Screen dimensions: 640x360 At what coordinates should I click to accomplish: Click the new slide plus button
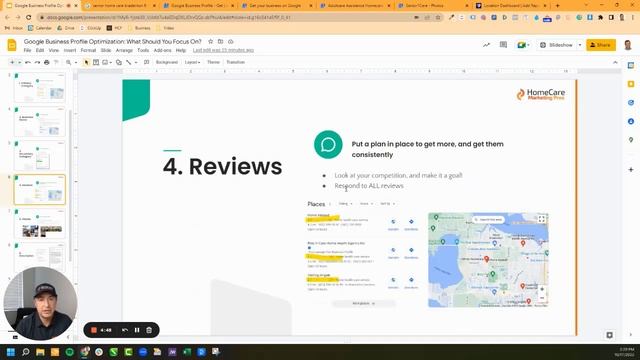[x=12, y=62]
